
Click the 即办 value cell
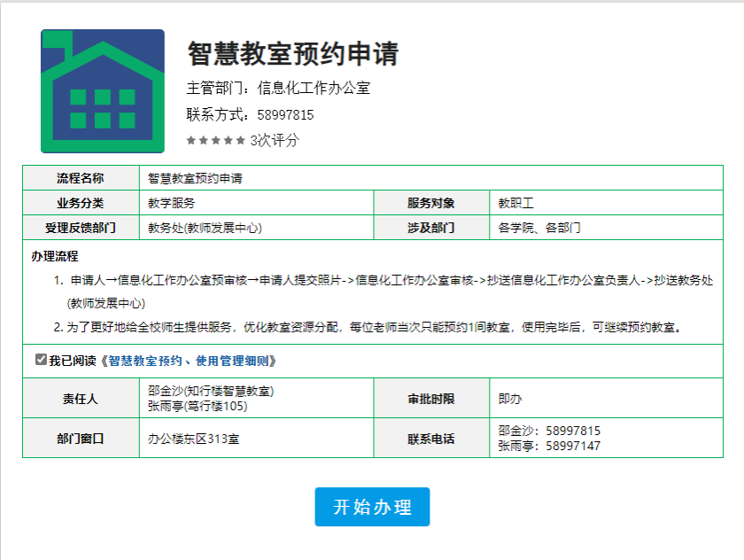(606, 399)
